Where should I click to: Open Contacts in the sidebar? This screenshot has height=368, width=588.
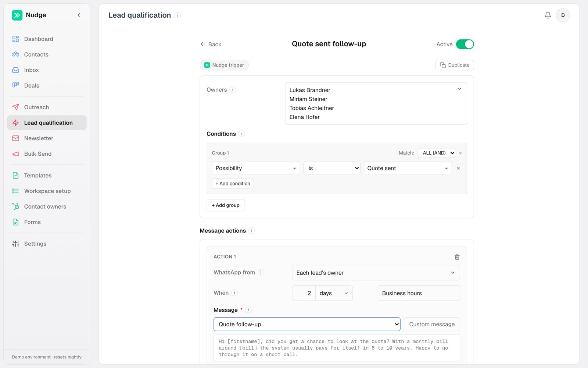coord(47,54)
